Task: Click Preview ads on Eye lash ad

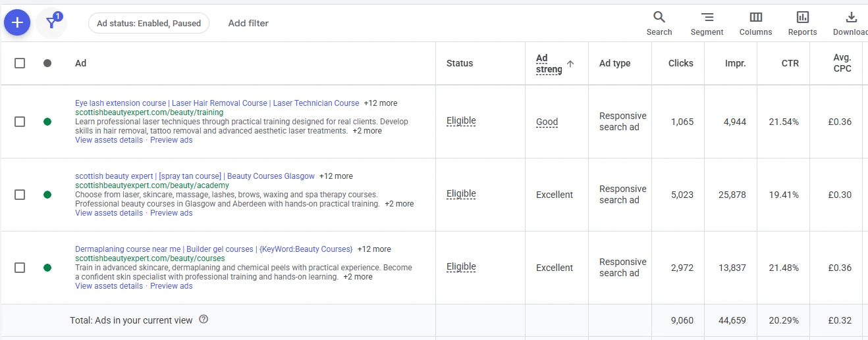Action: (x=171, y=140)
